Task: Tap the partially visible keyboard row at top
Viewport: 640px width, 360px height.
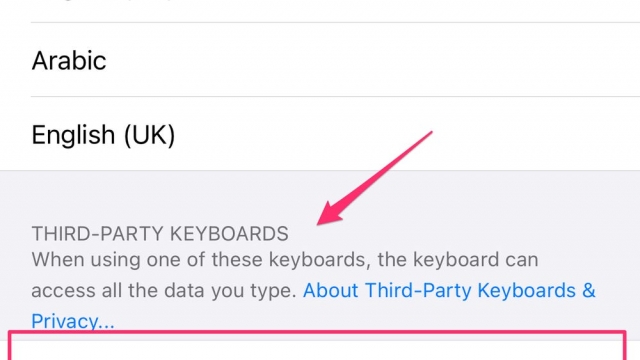Action: (x=320, y=11)
